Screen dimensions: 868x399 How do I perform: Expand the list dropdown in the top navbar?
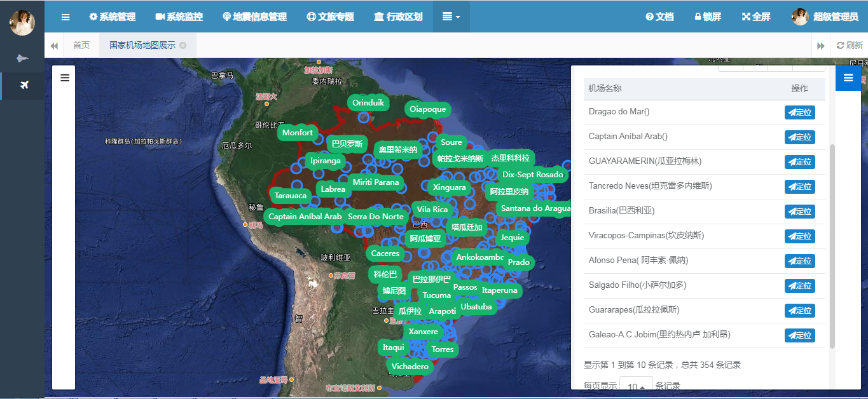(x=451, y=17)
